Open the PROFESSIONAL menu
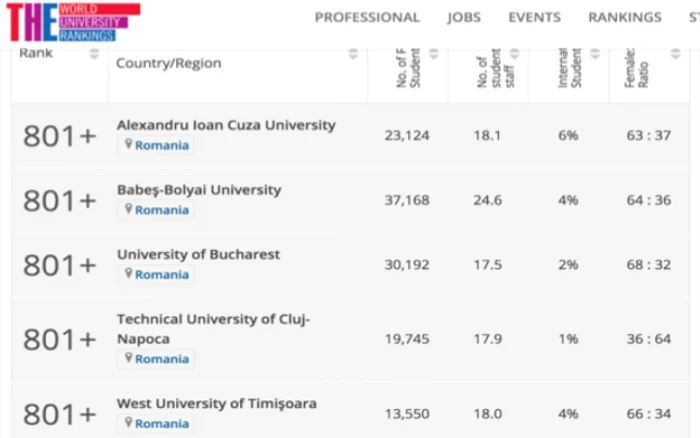Screen dimensions: 700x438 click(367, 17)
